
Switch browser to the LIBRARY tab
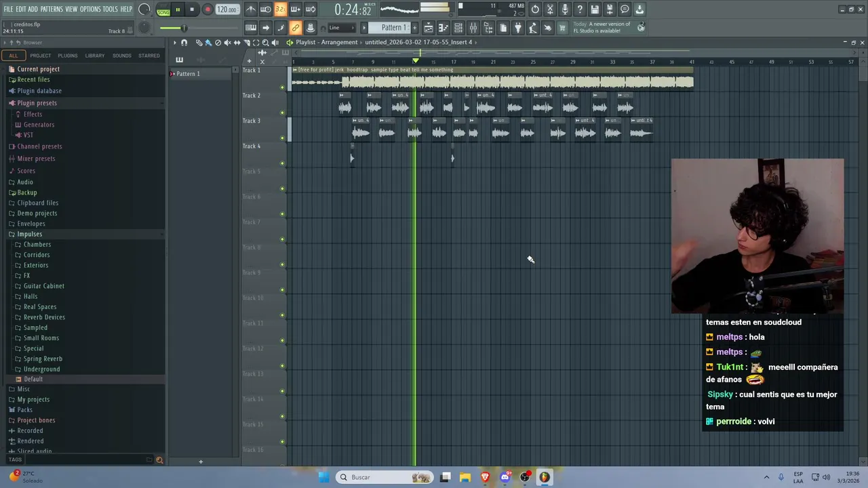click(x=95, y=56)
